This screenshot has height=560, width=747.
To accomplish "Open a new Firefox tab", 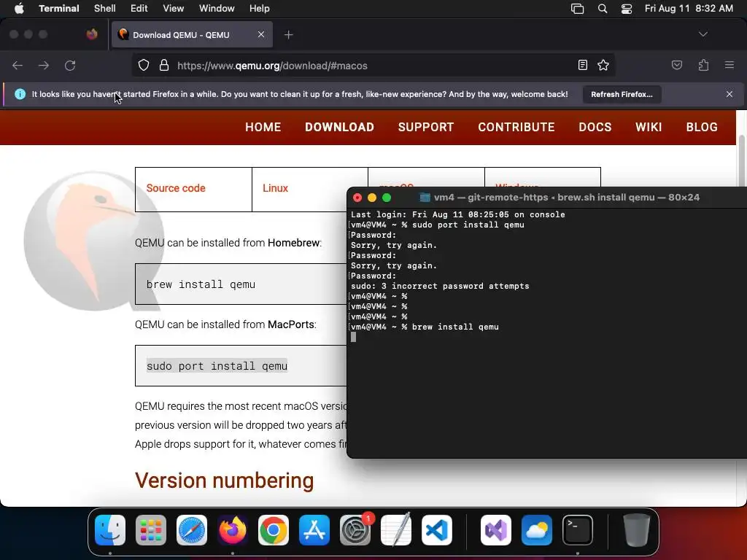I will click(288, 35).
